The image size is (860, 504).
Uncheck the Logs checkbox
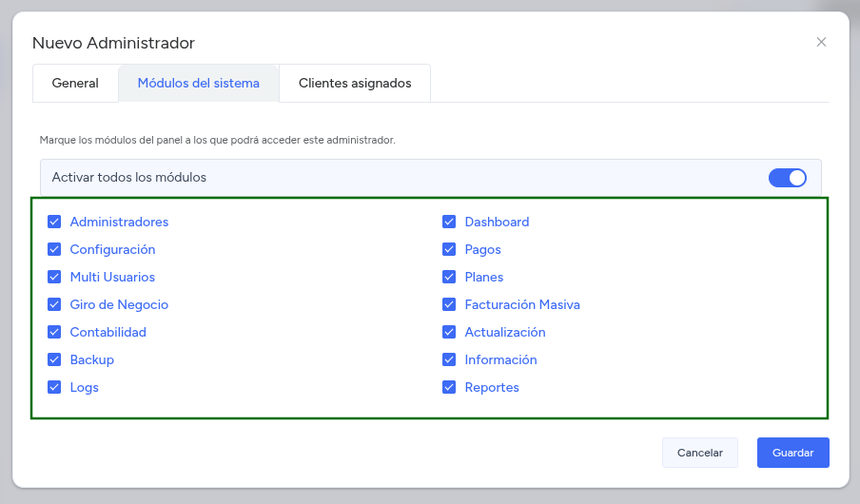tap(54, 387)
